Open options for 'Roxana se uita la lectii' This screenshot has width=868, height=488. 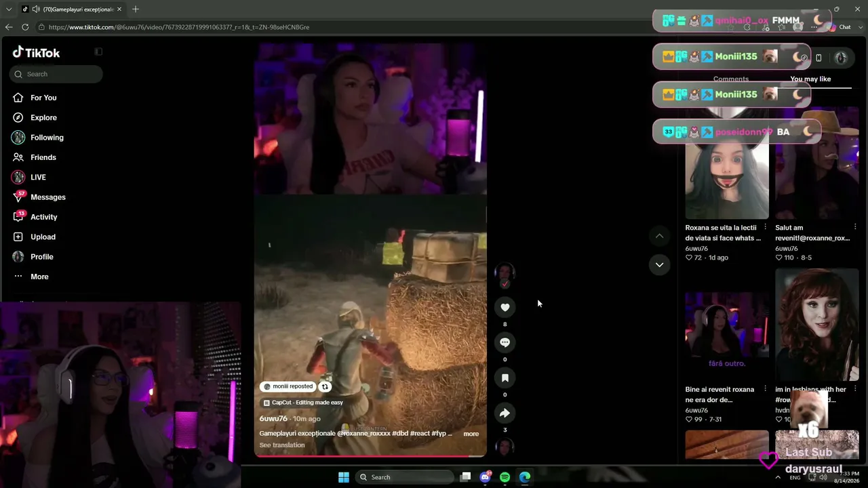click(x=766, y=227)
